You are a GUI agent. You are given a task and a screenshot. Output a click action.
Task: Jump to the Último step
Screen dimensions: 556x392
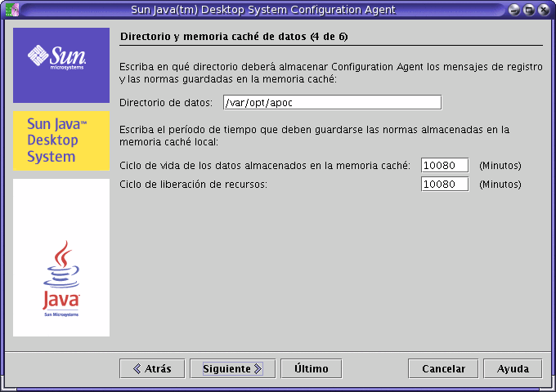coord(311,368)
